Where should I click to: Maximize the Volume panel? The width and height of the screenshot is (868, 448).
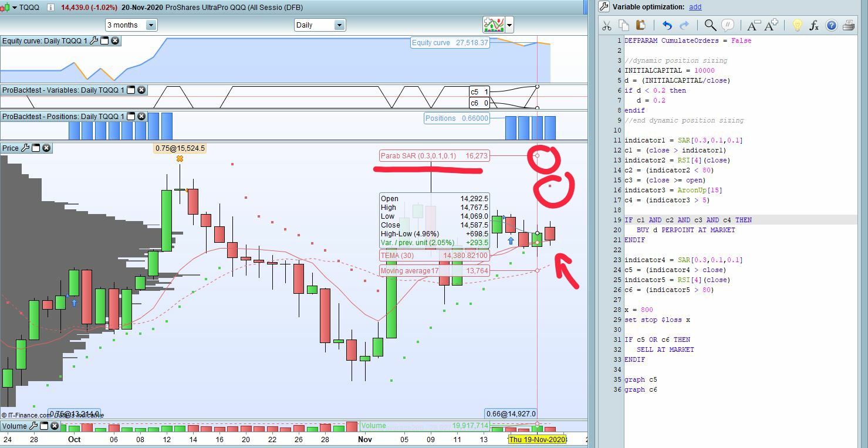[x=45, y=426]
